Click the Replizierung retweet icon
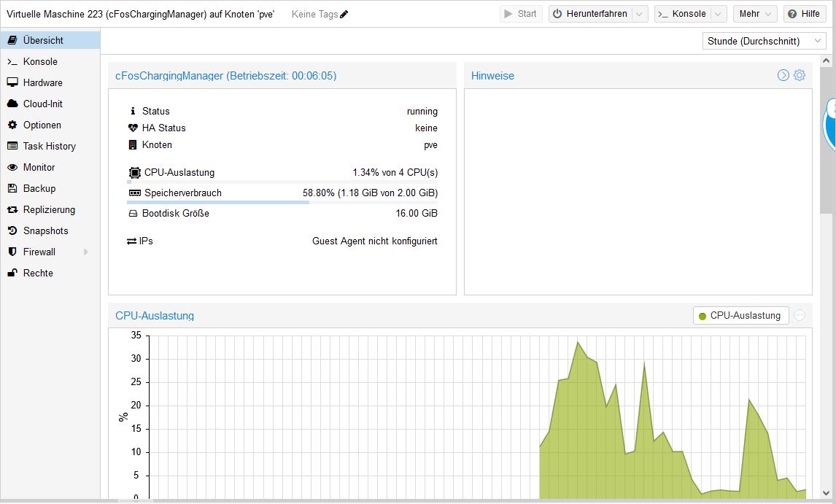 click(12, 209)
